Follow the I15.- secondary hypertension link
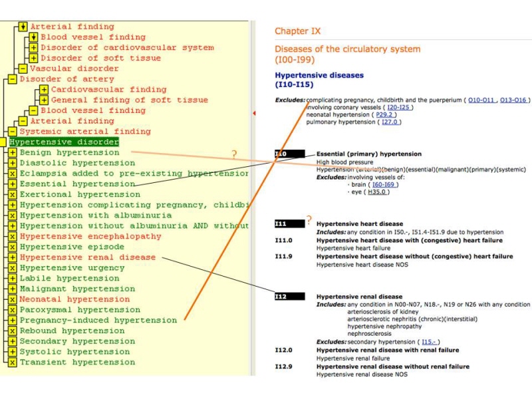This screenshot has width=532, height=399. (x=429, y=342)
